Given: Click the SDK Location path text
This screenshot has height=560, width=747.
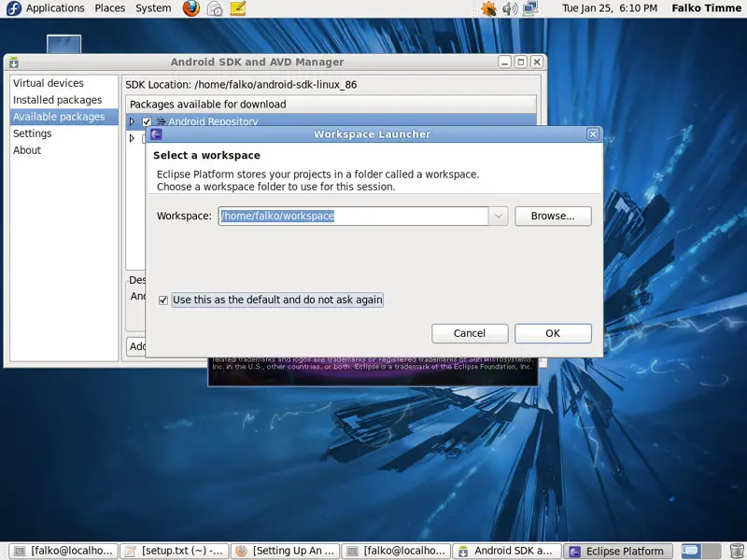Looking at the screenshot, I should (x=275, y=85).
